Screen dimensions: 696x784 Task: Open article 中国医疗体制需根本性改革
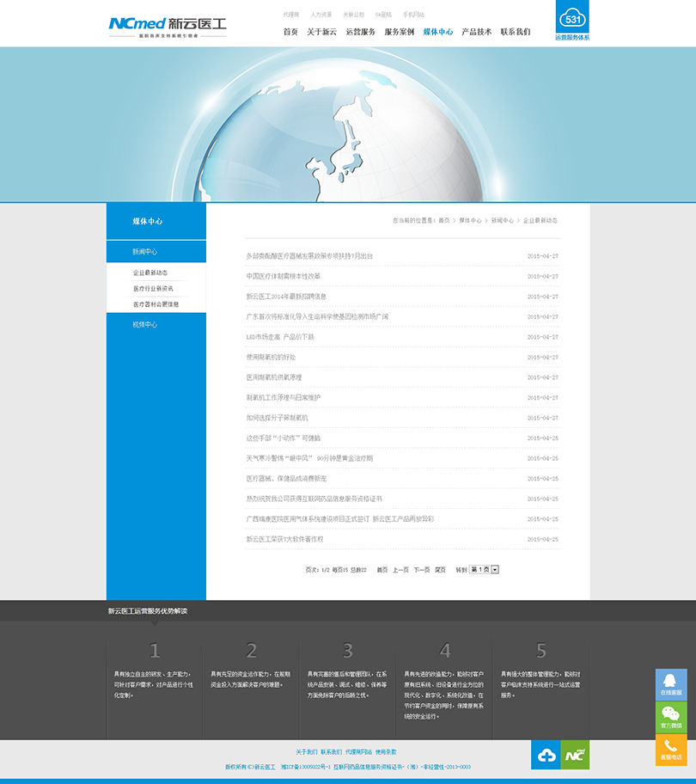coord(283,276)
